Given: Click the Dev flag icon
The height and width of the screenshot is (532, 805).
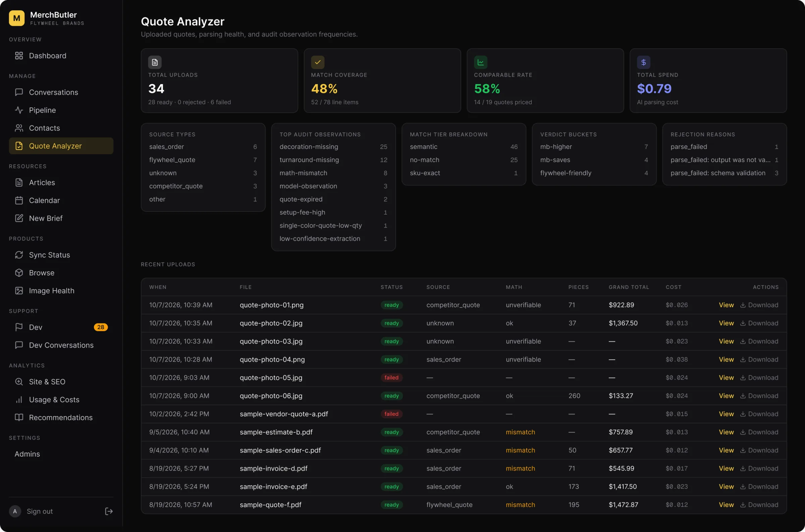Looking at the screenshot, I should pyautogui.click(x=19, y=327).
